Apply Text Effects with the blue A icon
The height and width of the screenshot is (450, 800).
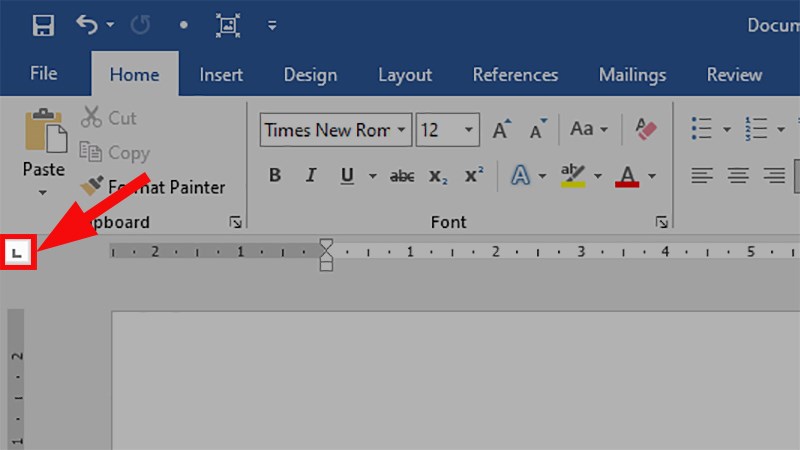coord(520,176)
